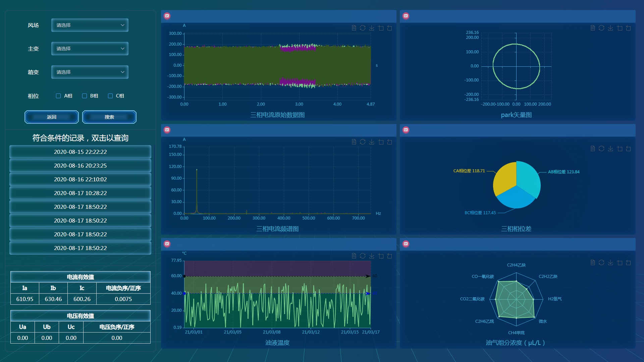Reset zoom on 三相电流原始数据图 chart
This screenshot has width=644, height=362.
pos(389,28)
